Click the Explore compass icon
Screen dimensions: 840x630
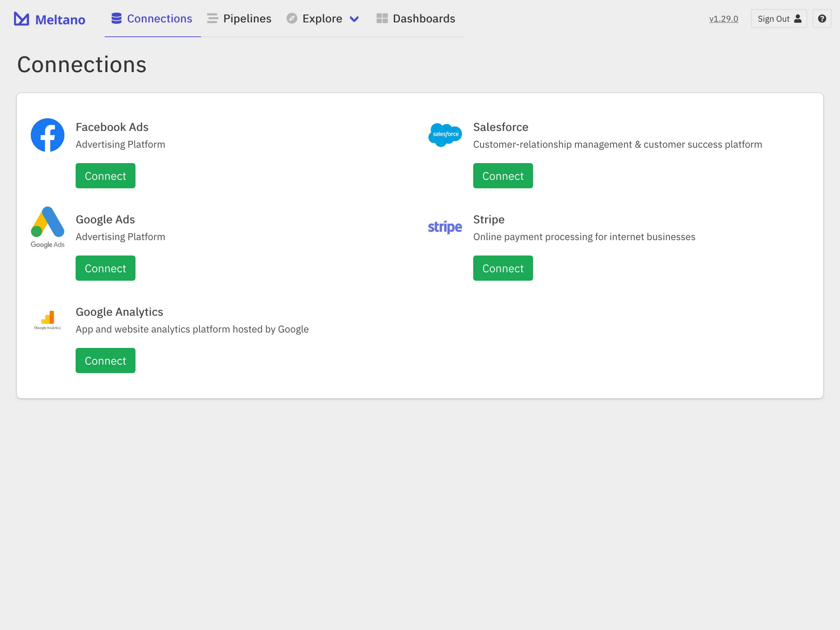tap(292, 18)
